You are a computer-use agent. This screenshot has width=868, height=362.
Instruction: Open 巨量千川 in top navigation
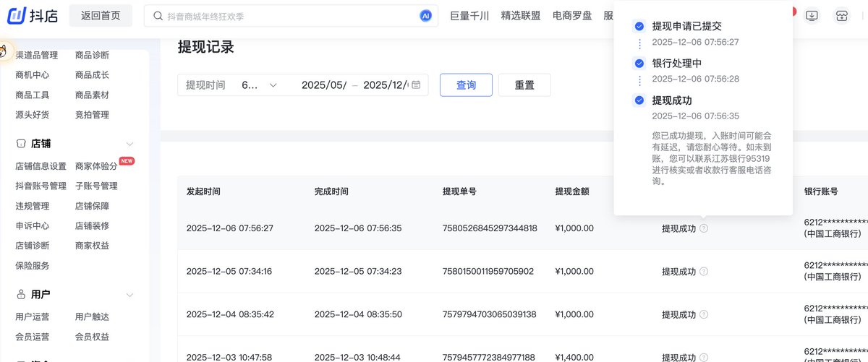point(469,15)
